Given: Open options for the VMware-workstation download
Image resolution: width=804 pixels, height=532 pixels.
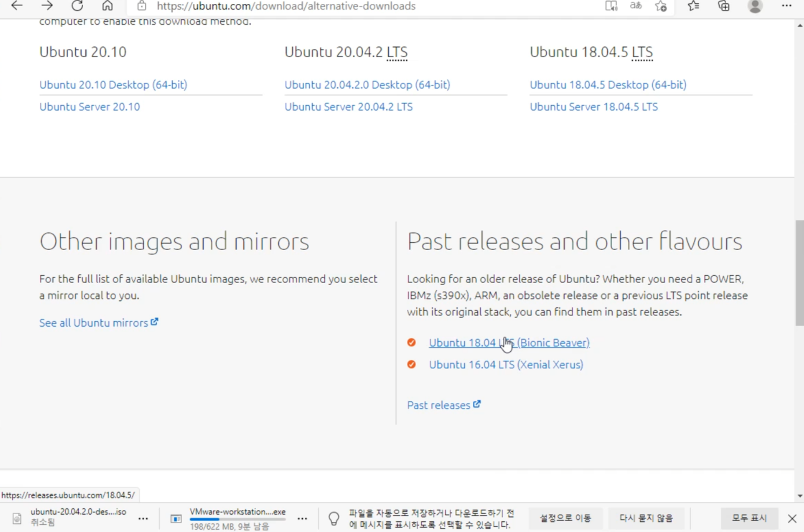Looking at the screenshot, I should (x=303, y=518).
